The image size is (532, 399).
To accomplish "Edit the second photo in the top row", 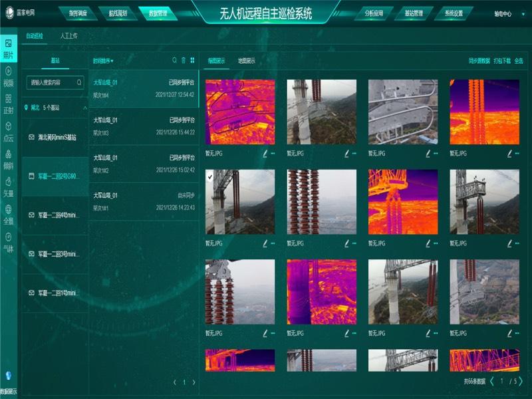I will 346,154.
